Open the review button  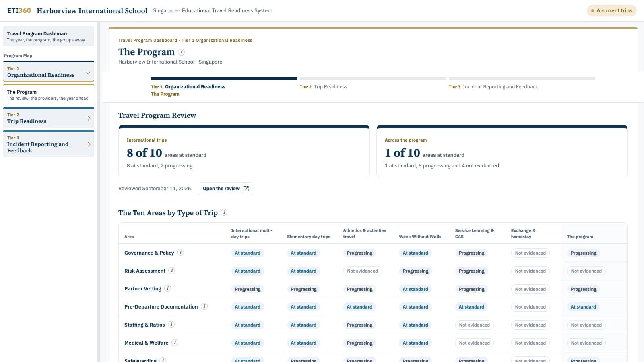[x=226, y=189]
